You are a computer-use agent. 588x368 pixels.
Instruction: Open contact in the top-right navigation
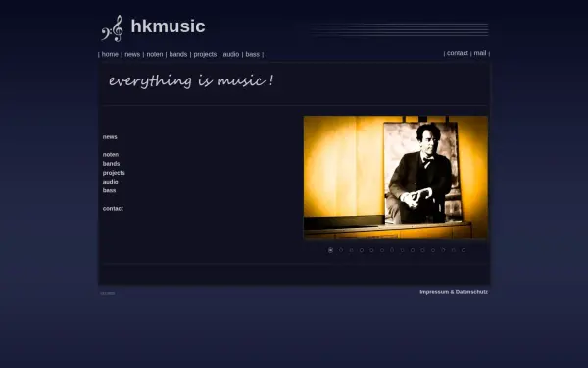coord(457,53)
